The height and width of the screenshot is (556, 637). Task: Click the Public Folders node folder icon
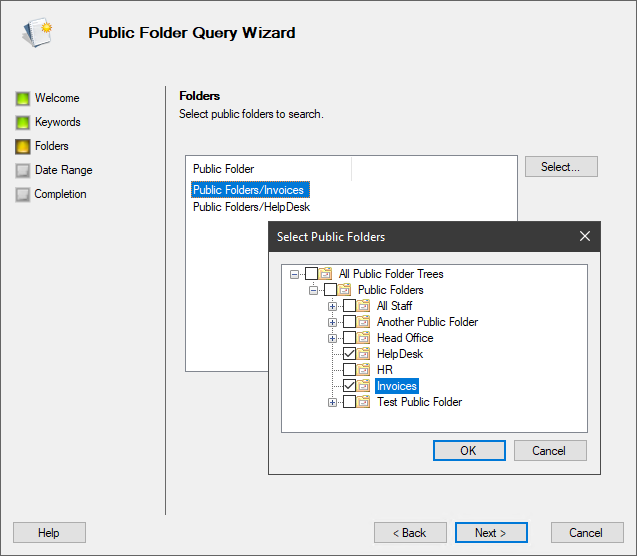pos(344,290)
